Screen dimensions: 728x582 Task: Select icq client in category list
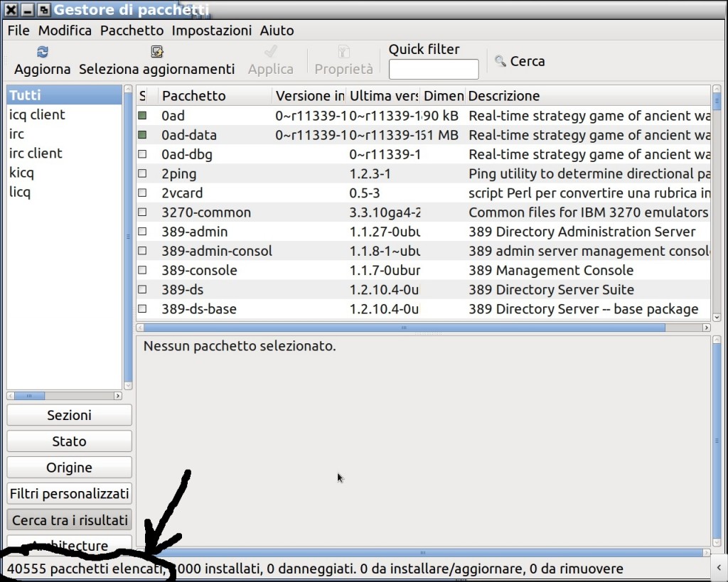tap(64, 114)
